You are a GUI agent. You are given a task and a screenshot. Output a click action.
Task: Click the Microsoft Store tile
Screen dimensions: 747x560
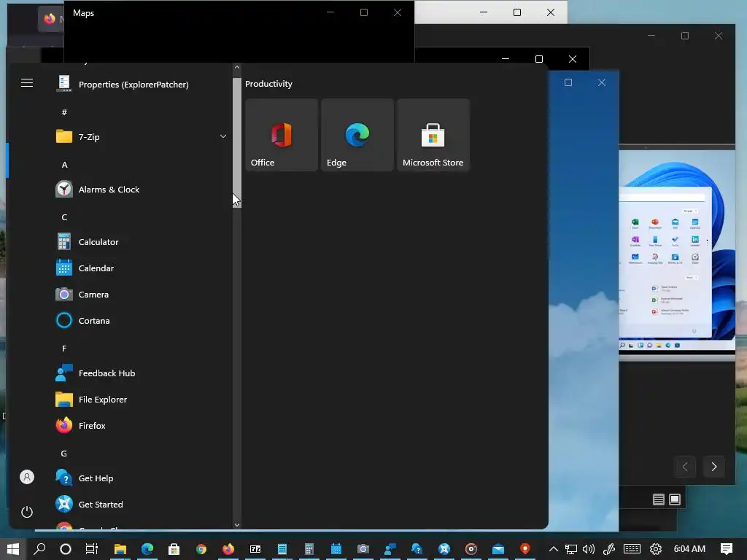pos(433,135)
